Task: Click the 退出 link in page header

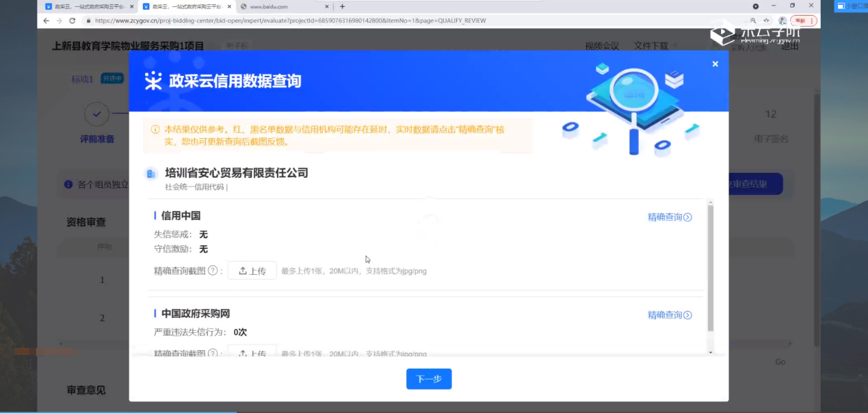Action: tap(790, 46)
